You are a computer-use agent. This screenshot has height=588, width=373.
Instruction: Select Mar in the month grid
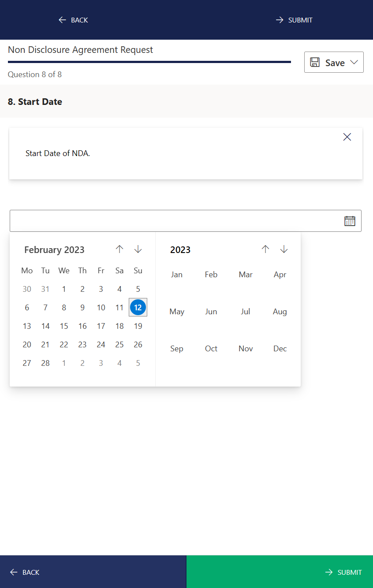point(246,275)
